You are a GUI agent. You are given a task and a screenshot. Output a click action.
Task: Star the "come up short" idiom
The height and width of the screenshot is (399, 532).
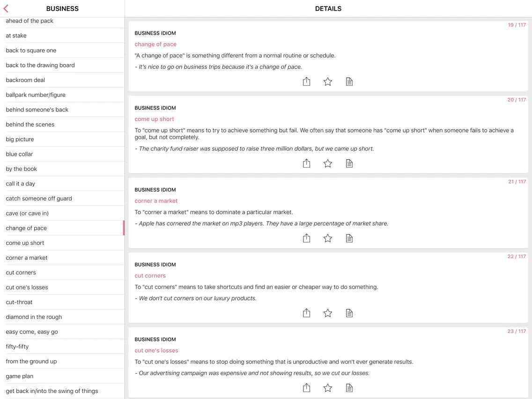[328, 163]
